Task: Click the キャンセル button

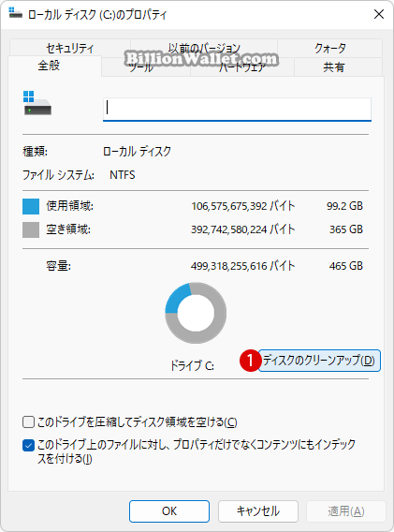Action: click(258, 511)
